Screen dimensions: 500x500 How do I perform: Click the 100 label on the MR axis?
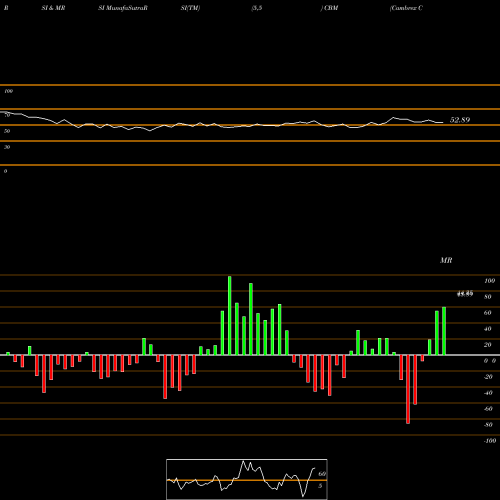[x=489, y=281]
